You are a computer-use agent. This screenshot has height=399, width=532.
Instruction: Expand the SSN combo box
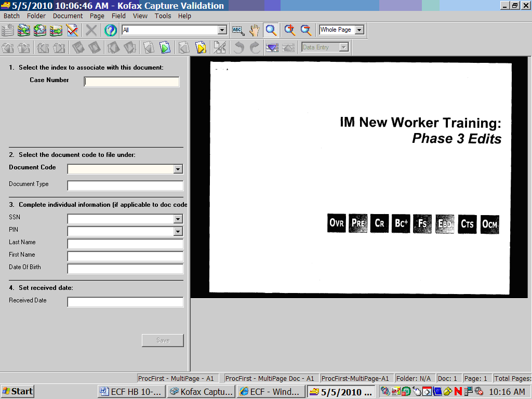tap(178, 219)
